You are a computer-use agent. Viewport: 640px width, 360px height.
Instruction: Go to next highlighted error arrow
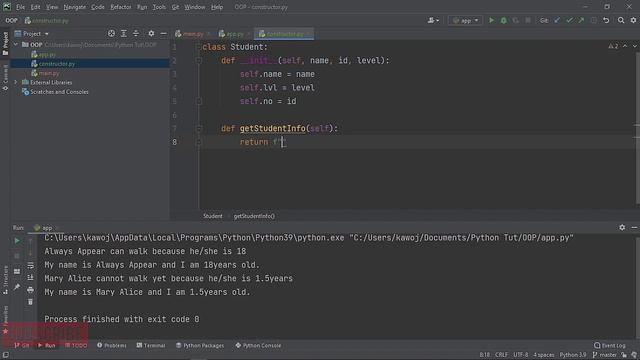[x=635, y=47]
